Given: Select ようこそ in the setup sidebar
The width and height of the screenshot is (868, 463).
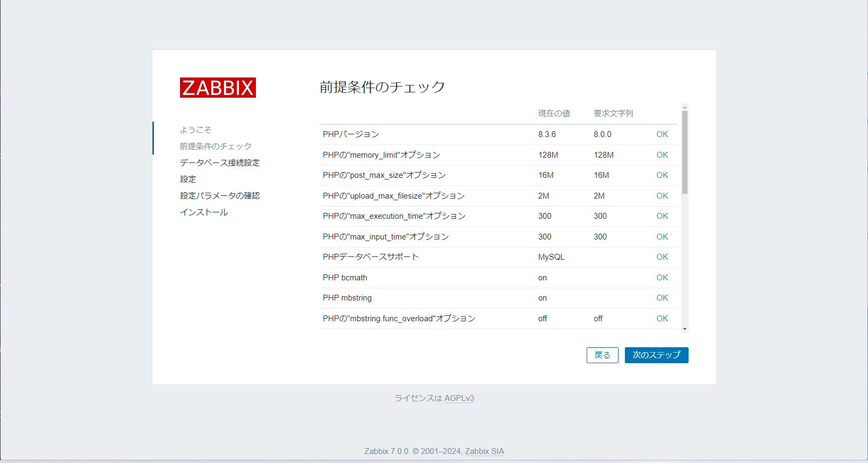Looking at the screenshot, I should point(195,130).
